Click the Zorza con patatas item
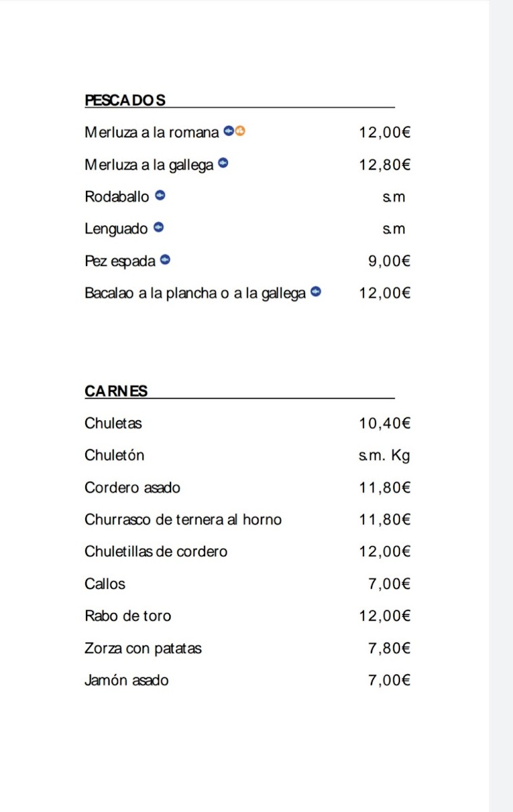 click(143, 649)
